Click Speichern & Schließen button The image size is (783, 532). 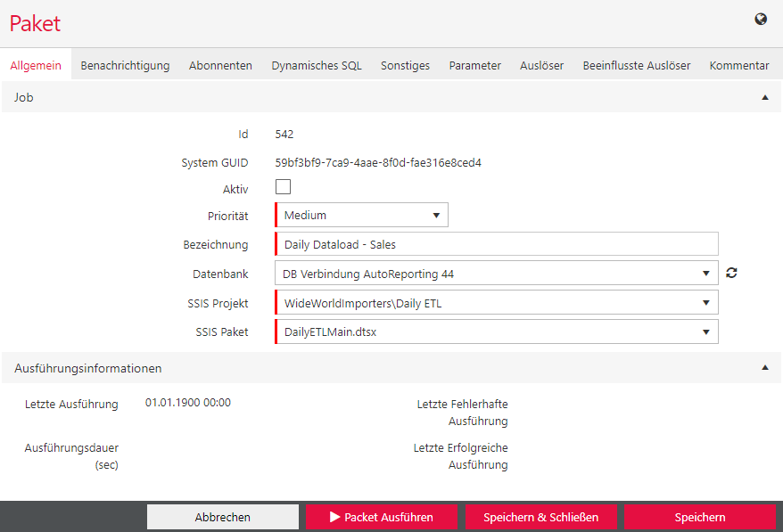point(540,517)
